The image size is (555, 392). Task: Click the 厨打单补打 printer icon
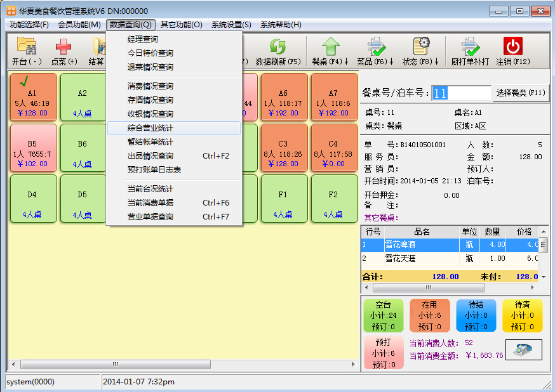(x=470, y=46)
